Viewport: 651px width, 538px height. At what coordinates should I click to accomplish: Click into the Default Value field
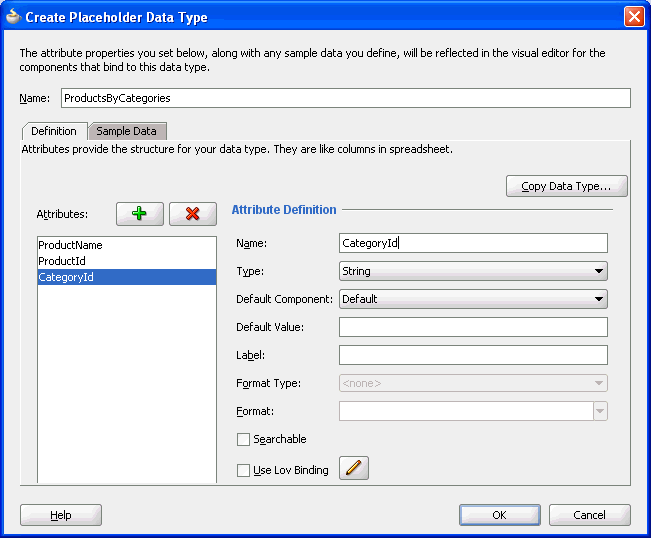[473, 327]
